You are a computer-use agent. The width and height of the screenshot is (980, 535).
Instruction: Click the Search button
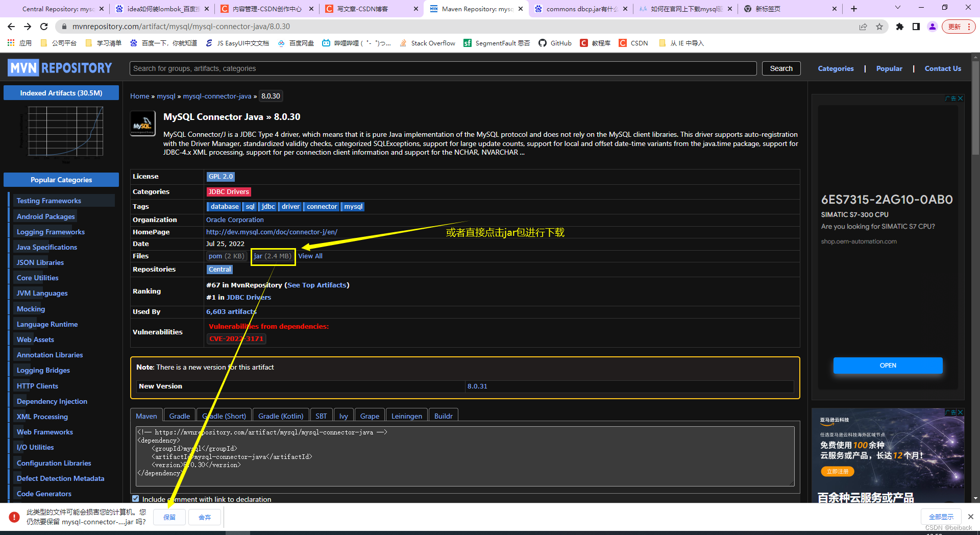781,68
